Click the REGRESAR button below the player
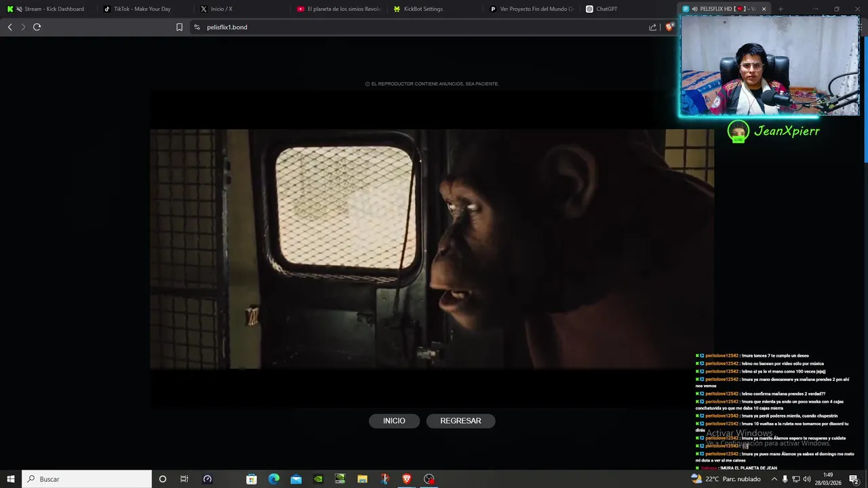This screenshot has height=488, width=868. [460, 421]
